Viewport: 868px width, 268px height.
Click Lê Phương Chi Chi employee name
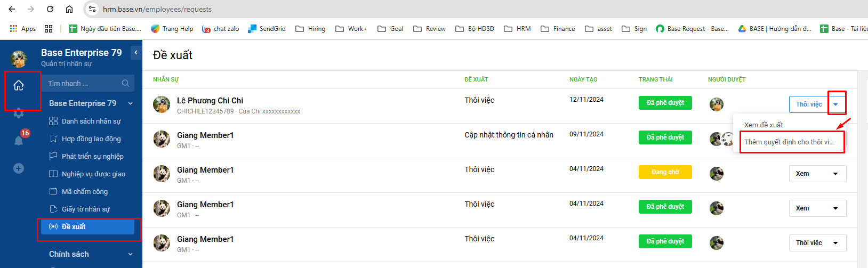tap(210, 100)
